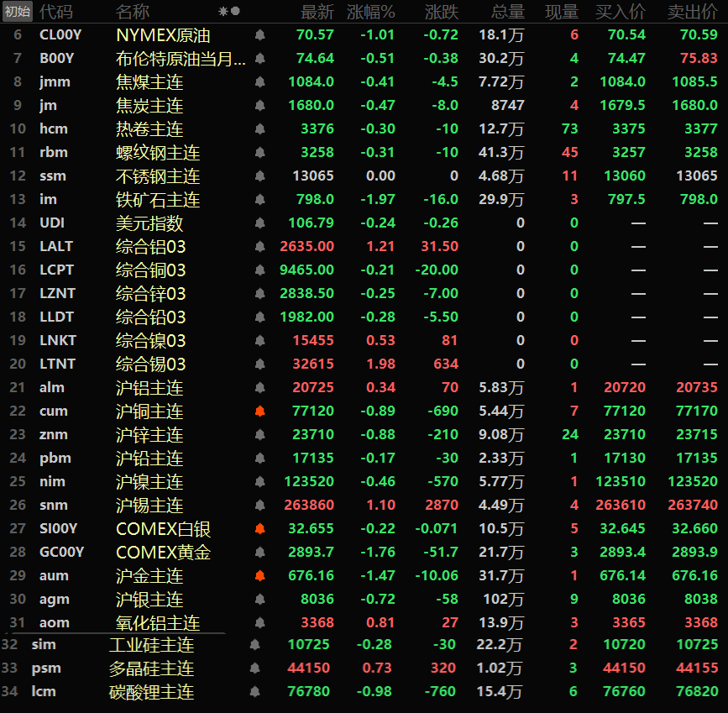Click the bell icon for 沪铝主连
The width and height of the screenshot is (728, 713).
pyautogui.click(x=260, y=388)
